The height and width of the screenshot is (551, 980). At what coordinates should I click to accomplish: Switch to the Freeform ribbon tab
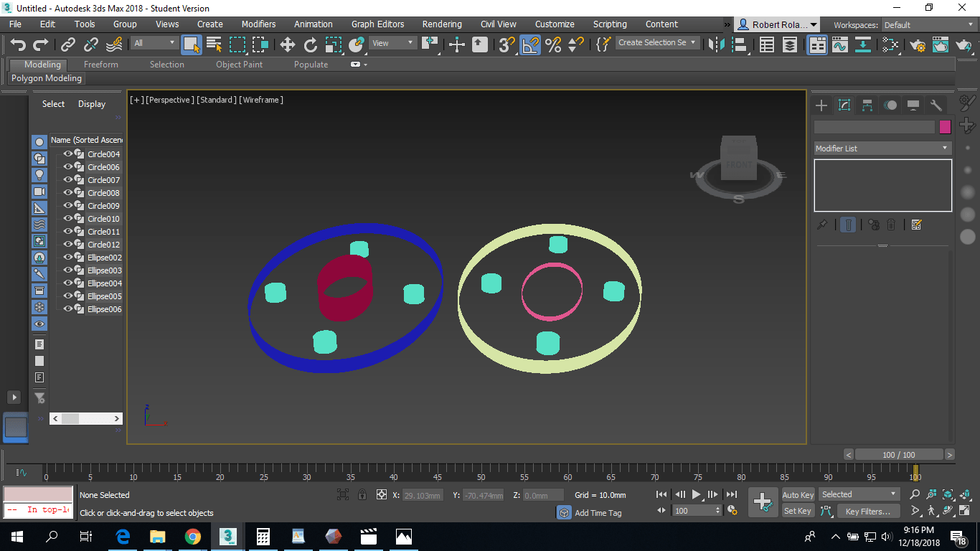pyautogui.click(x=101, y=65)
